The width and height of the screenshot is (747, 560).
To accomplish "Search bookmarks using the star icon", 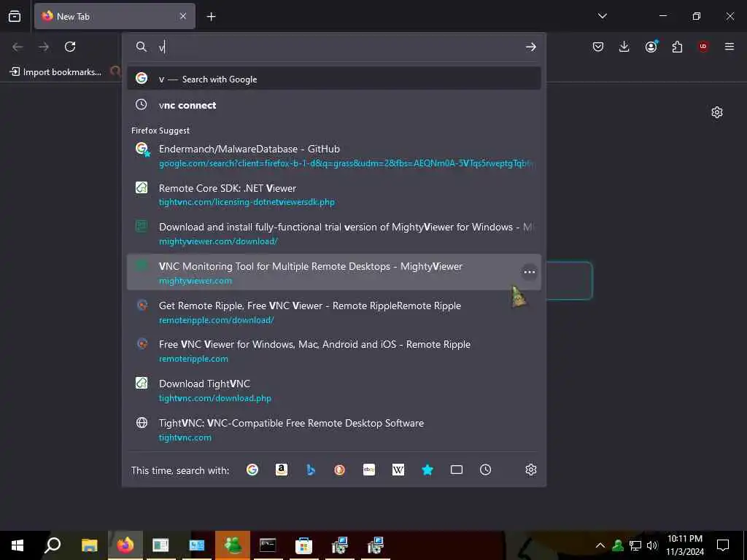I will pyautogui.click(x=427, y=470).
